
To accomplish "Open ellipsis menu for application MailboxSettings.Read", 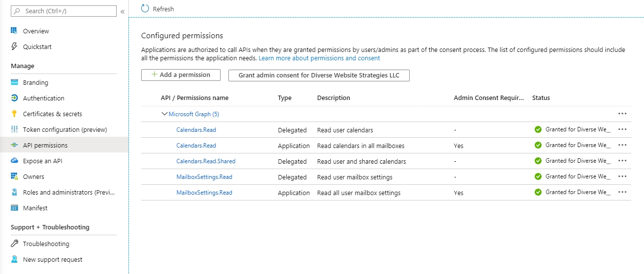I will point(622,192).
